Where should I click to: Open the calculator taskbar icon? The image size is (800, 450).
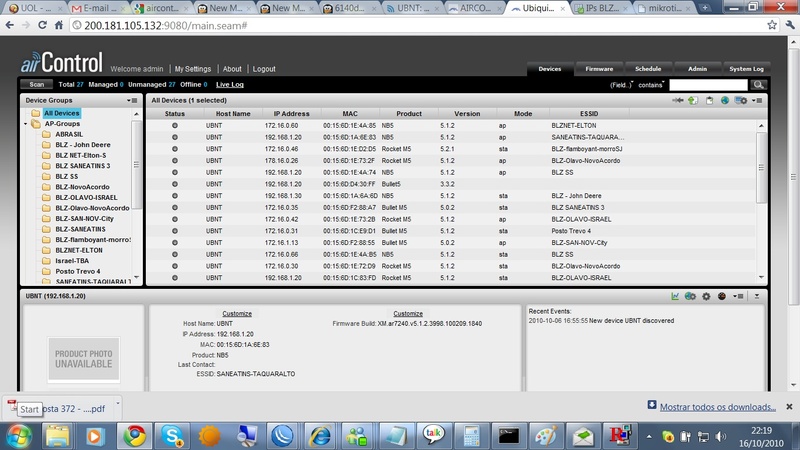tap(471, 436)
